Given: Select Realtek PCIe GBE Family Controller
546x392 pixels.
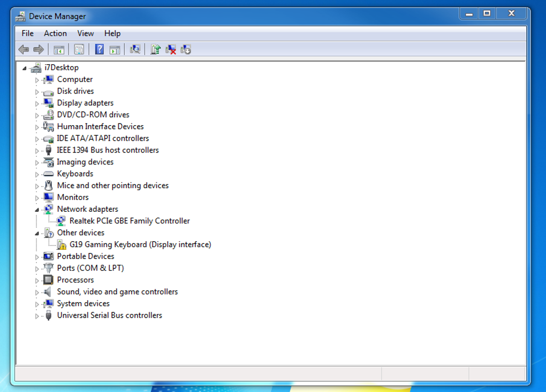Looking at the screenshot, I should (x=130, y=221).
